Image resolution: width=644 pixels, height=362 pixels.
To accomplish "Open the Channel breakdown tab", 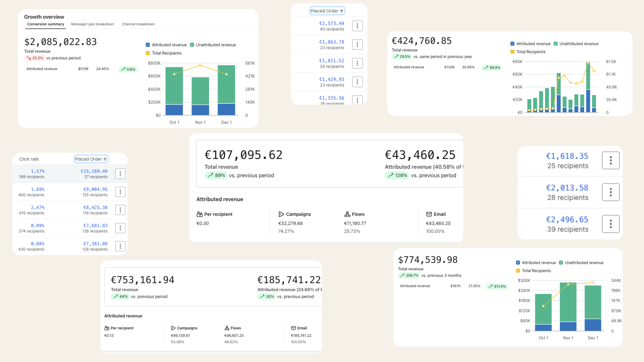I will (x=138, y=24).
